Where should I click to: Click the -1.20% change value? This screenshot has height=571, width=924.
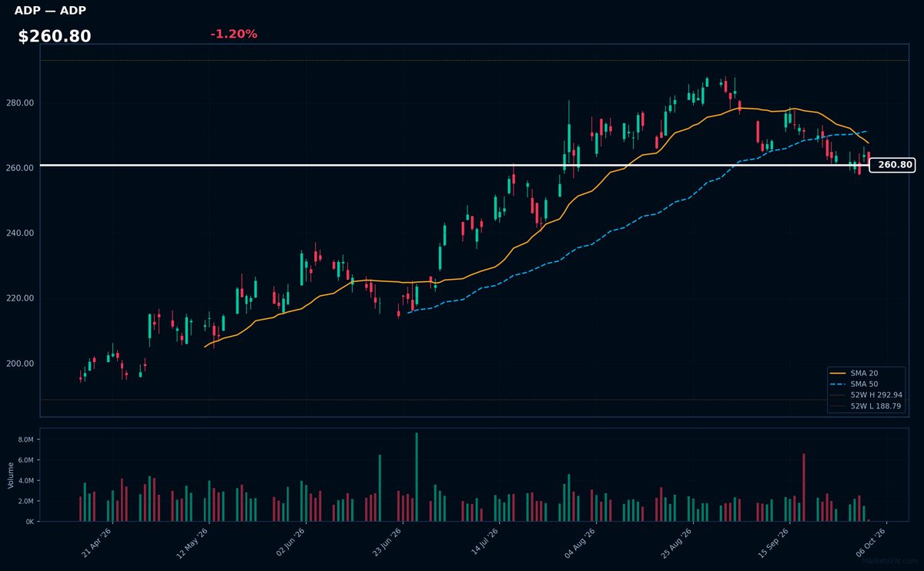(x=233, y=34)
